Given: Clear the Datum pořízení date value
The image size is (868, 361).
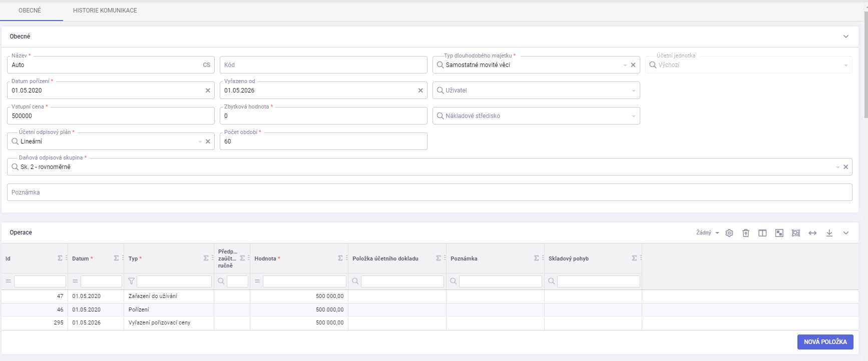Looking at the screenshot, I should tap(208, 90).
